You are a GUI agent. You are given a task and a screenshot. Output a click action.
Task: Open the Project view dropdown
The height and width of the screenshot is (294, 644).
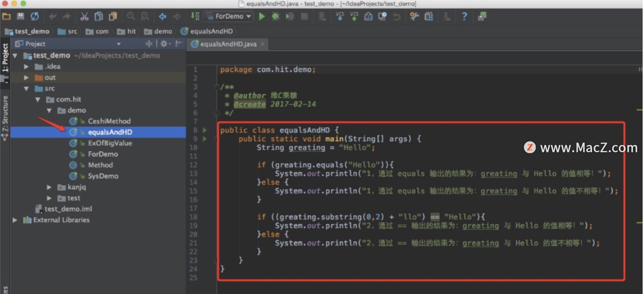[119, 44]
